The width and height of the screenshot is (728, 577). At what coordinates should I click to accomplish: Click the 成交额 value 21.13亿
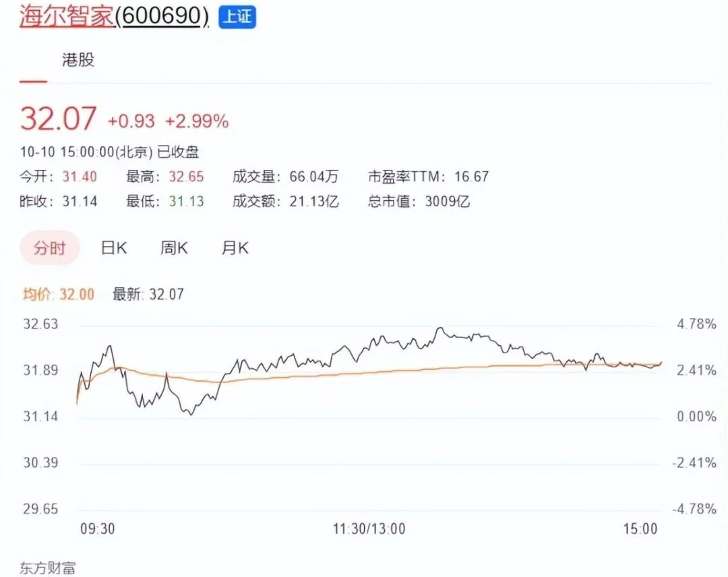click(x=314, y=201)
